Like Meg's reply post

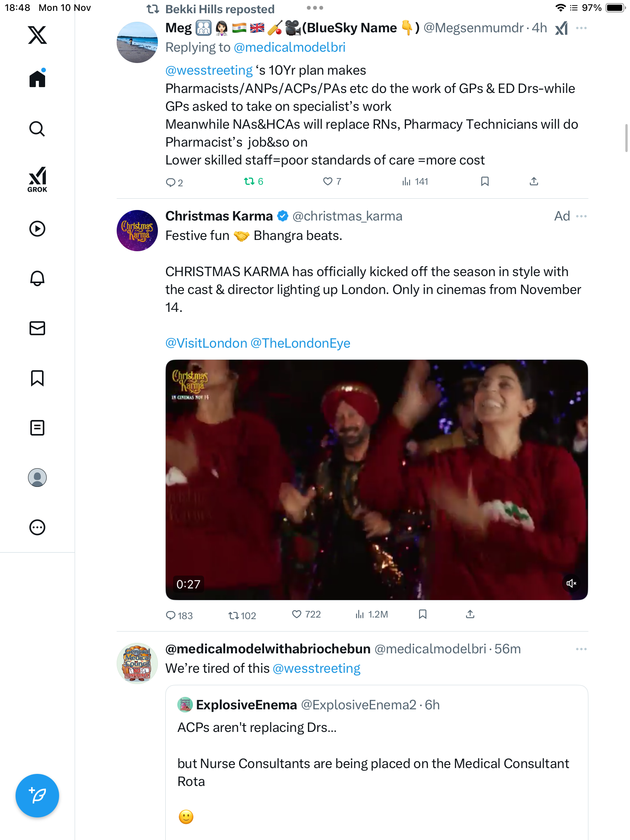(328, 182)
